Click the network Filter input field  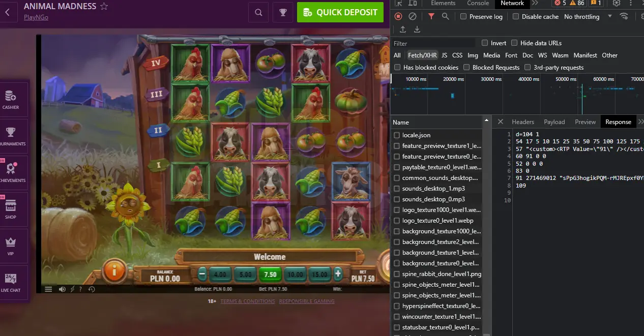[434, 43]
